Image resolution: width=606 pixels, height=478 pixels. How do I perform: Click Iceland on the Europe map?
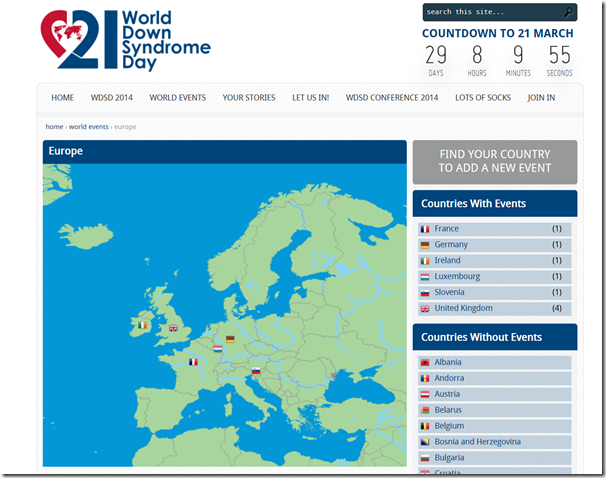[x=85, y=236]
